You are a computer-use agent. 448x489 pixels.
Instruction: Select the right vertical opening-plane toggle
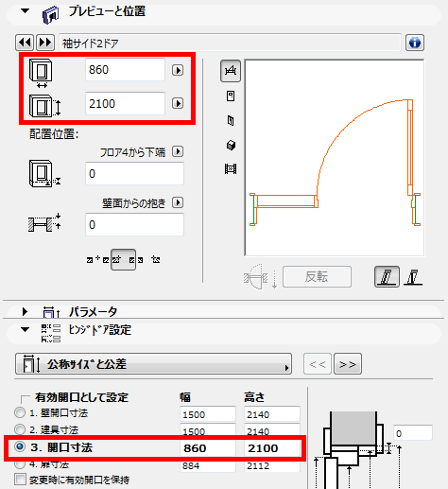(x=413, y=277)
